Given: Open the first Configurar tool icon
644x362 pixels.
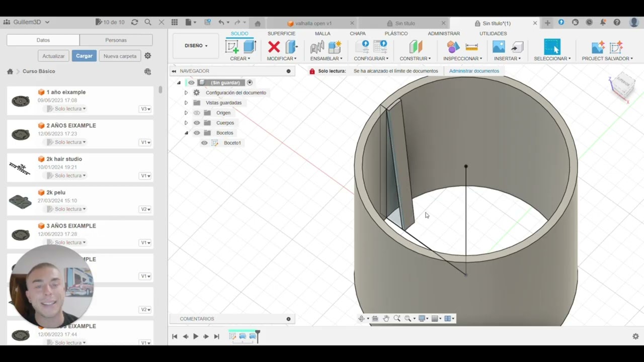Looking at the screenshot, I should click(362, 47).
